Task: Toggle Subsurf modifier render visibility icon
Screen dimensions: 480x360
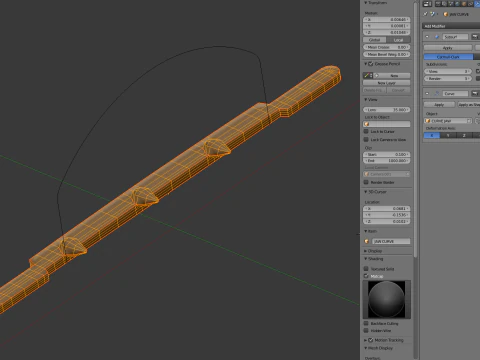Action: click(x=475, y=37)
